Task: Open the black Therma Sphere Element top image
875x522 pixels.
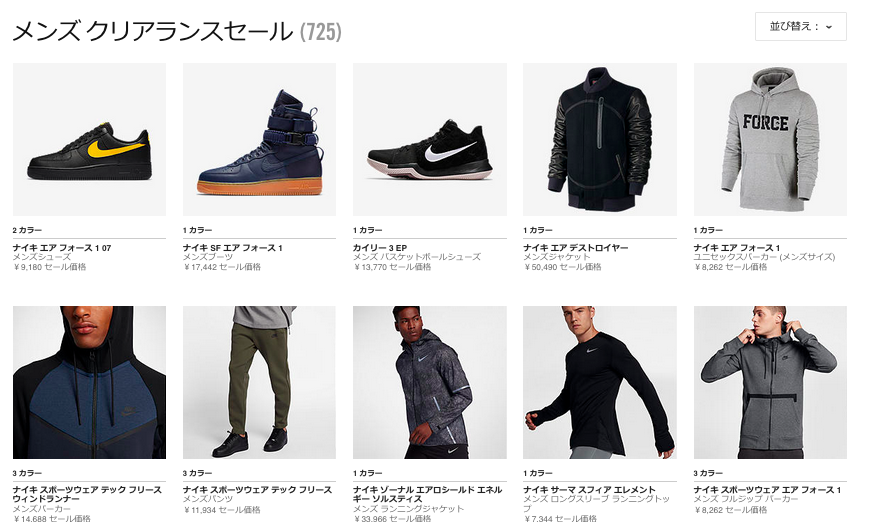Action: pos(600,382)
